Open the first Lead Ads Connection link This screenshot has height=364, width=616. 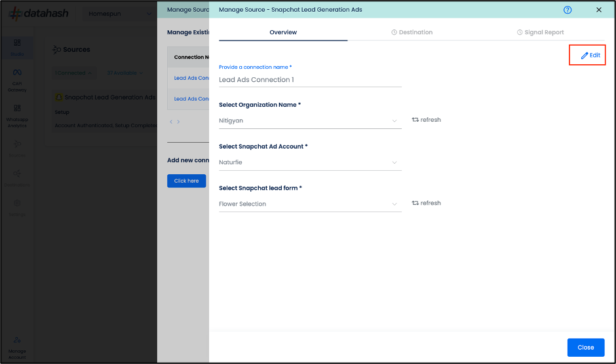pos(191,78)
